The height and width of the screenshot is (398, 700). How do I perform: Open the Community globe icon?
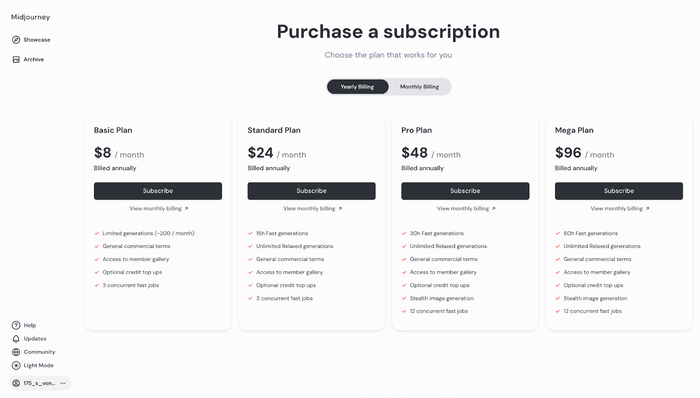16,352
